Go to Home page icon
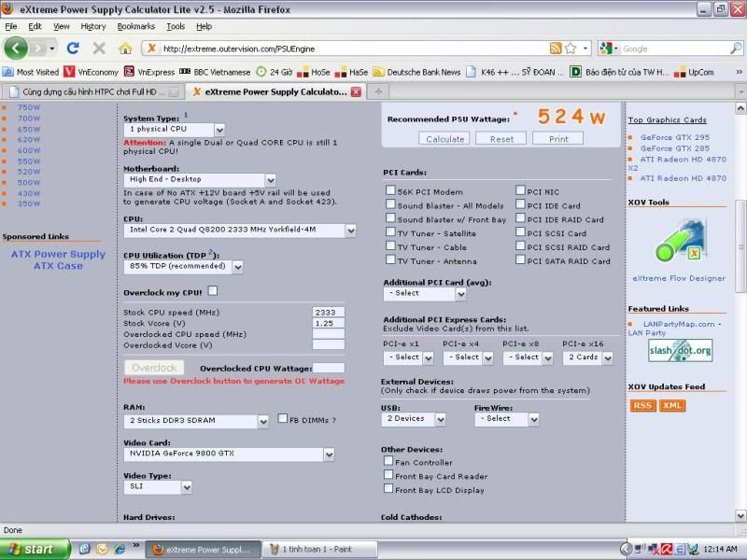This screenshot has width=747, height=560. [x=125, y=49]
